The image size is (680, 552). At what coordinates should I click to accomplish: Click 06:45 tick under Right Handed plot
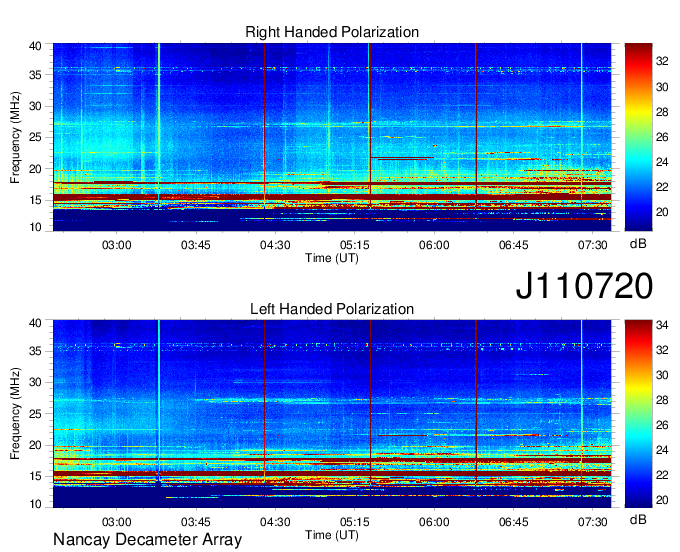click(x=513, y=245)
